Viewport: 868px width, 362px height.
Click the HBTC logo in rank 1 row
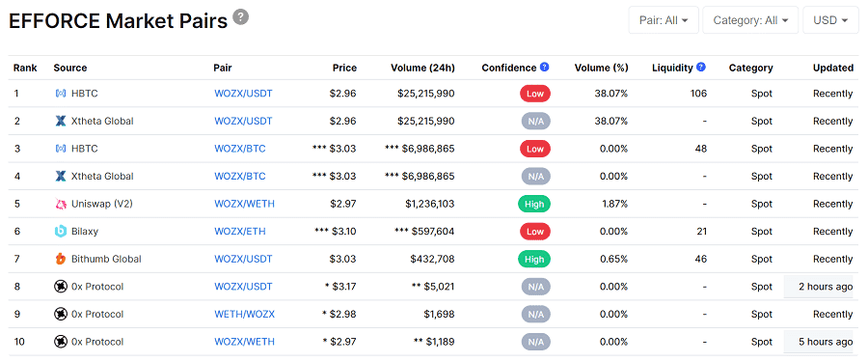(61, 94)
